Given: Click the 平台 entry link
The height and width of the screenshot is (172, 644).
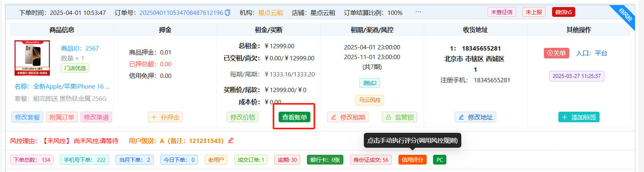Looking at the screenshot, I should (x=601, y=53).
